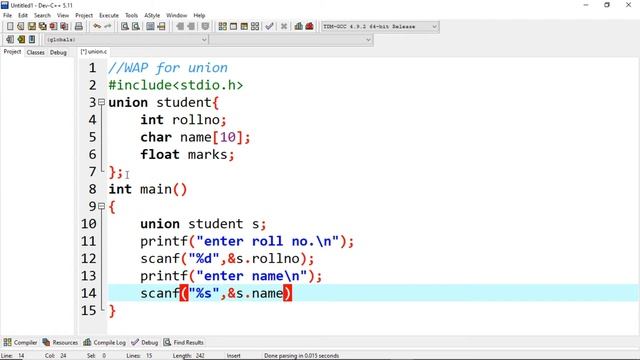Image resolution: width=640 pixels, height=360 pixels.
Task: Open the Help menu
Action: [x=199, y=16]
